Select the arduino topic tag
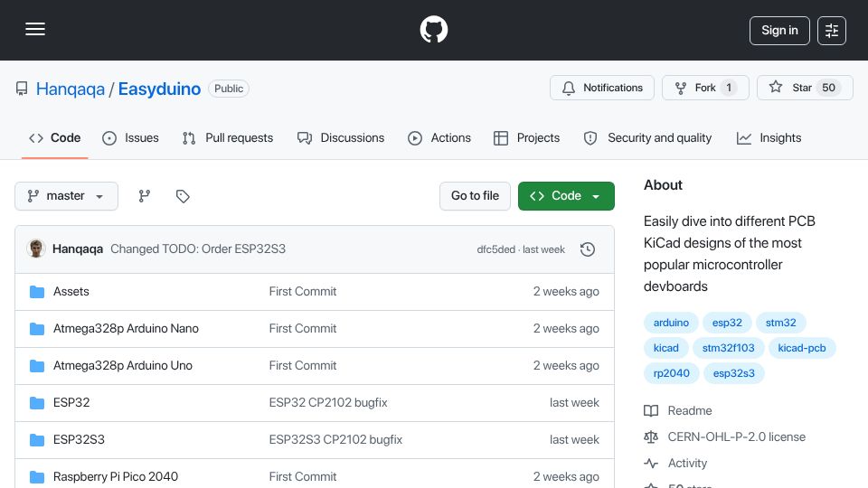This screenshot has height=488, width=868. coord(671,323)
